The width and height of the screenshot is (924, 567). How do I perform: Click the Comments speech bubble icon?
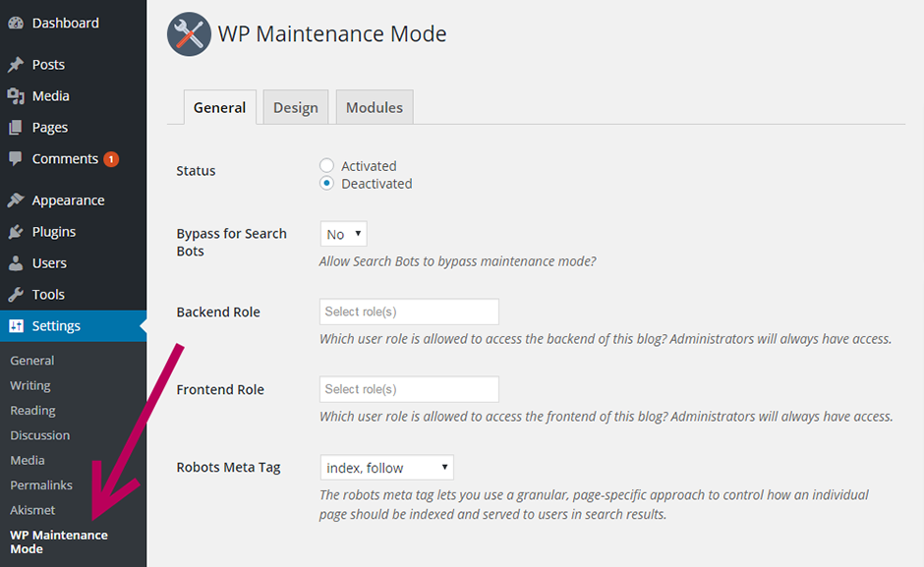pos(16,158)
